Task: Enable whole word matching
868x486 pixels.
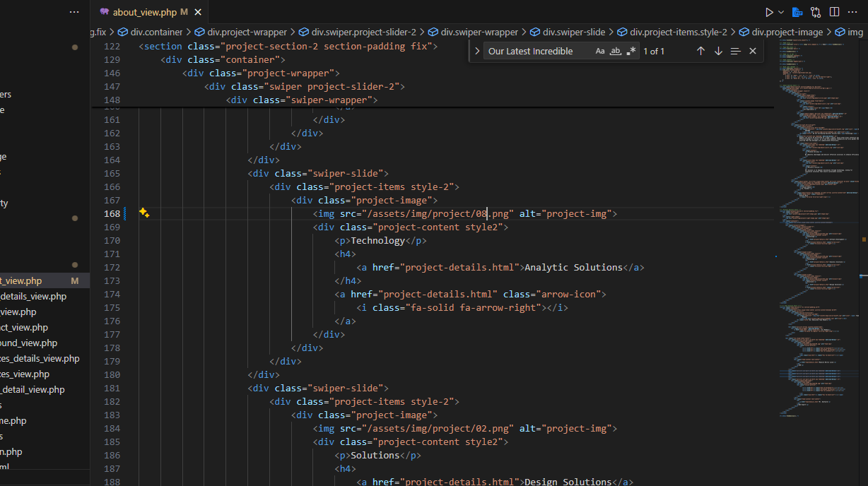Action: pyautogui.click(x=616, y=50)
